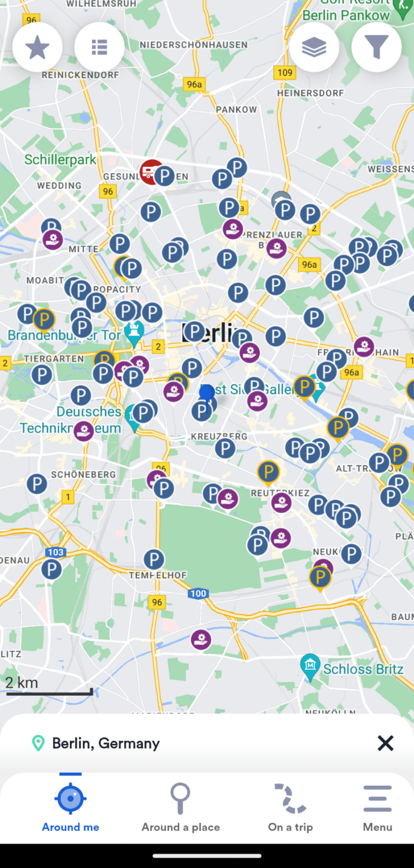Tap the Brandenburger Tor landmark icon
Image resolution: width=414 pixels, height=868 pixels.
click(x=135, y=334)
